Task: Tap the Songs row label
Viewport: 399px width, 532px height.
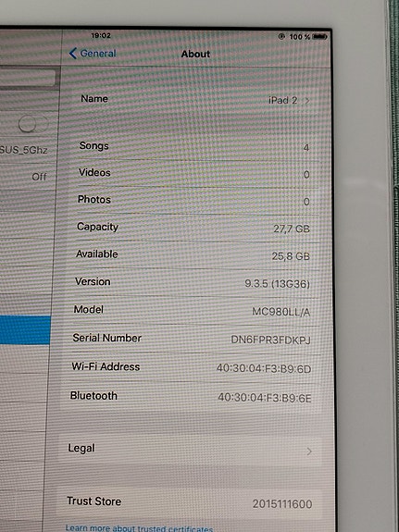Action: tap(94, 146)
